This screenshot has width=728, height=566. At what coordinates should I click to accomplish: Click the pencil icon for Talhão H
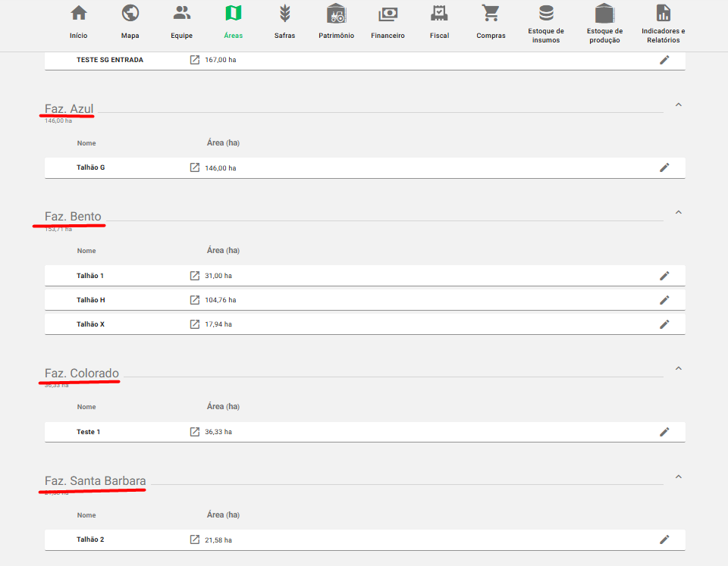pyautogui.click(x=664, y=300)
